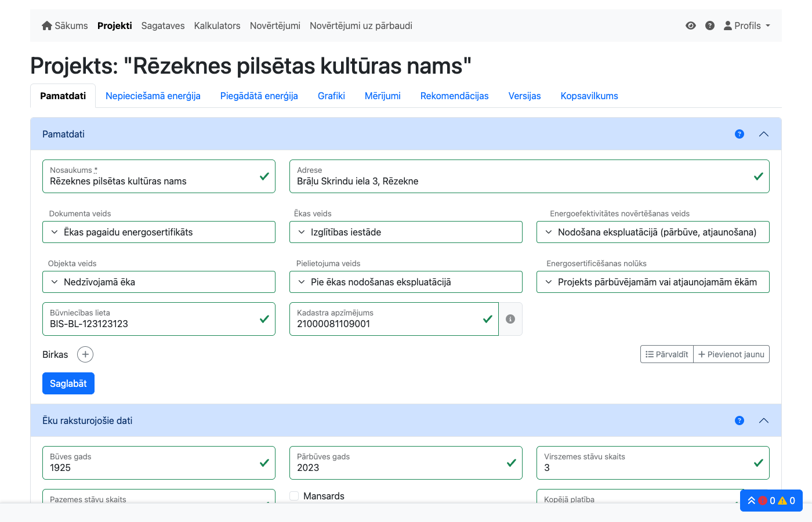
Task: Open the Pamatdati section help icon
Action: point(739,134)
